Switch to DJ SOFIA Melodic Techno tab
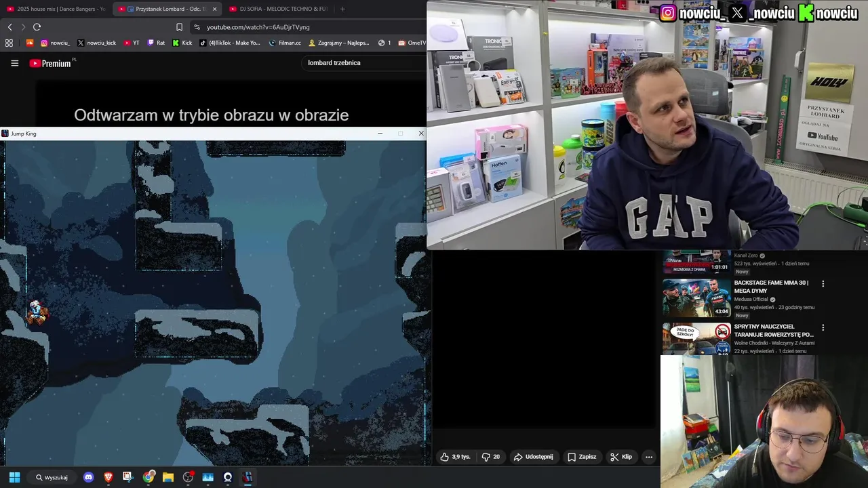Viewport: 868px width, 488px height. [x=278, y=9]
